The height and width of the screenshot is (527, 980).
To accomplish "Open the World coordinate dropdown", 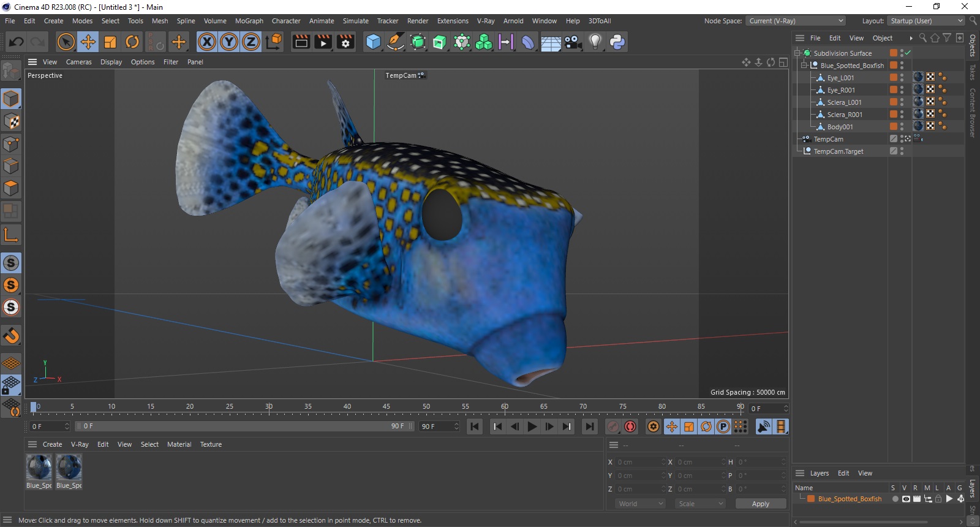I will click(639, 504).
